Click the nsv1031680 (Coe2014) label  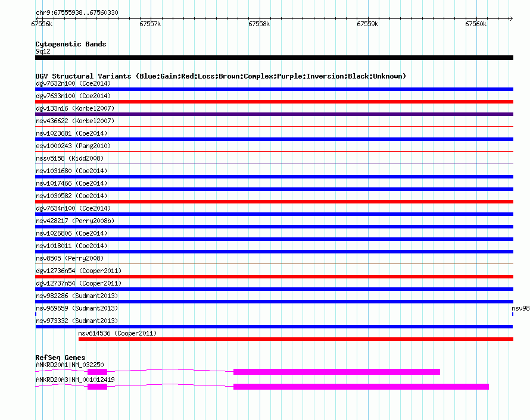(x=71, y=171)
